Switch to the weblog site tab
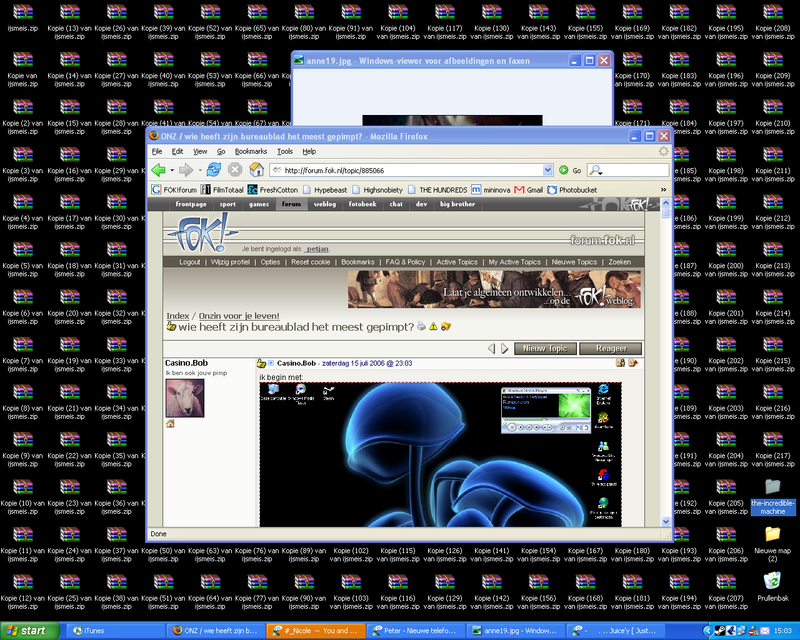Image resolution: width=800 pixels, height=640 pixels. click(325, 204)
